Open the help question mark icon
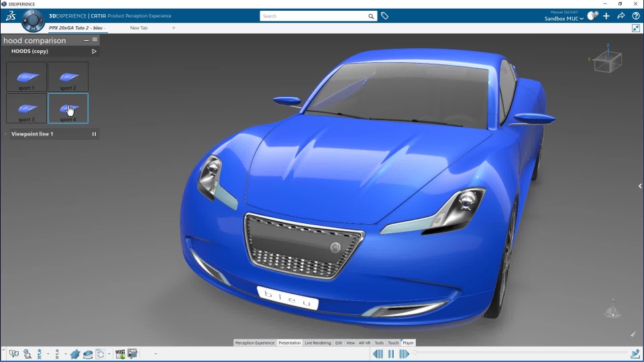 point(636,16)
